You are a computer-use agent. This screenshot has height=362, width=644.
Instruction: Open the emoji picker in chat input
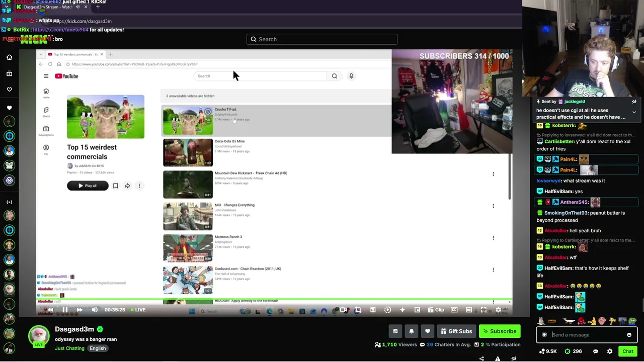point(629,335)
